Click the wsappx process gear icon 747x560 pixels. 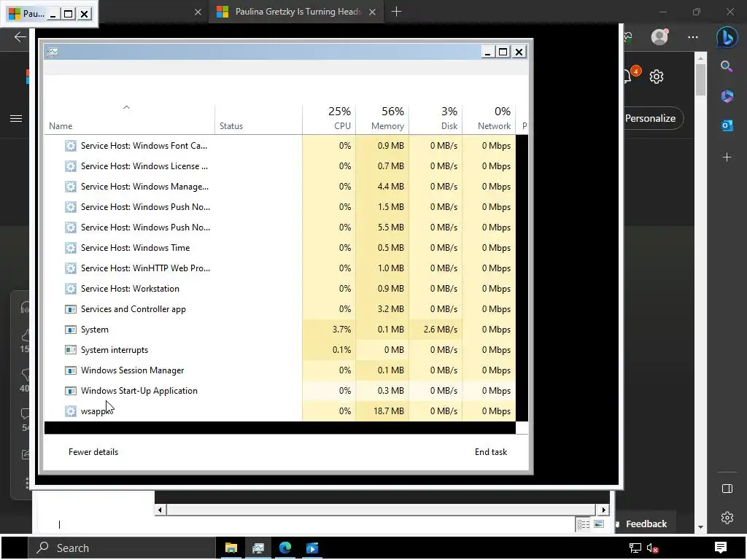[71, 411]
